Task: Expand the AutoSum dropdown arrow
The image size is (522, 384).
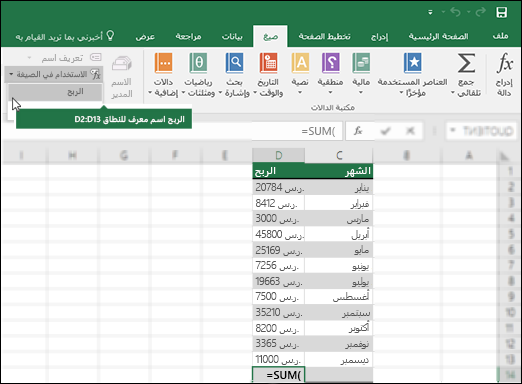Action: [x=453, y=93]
